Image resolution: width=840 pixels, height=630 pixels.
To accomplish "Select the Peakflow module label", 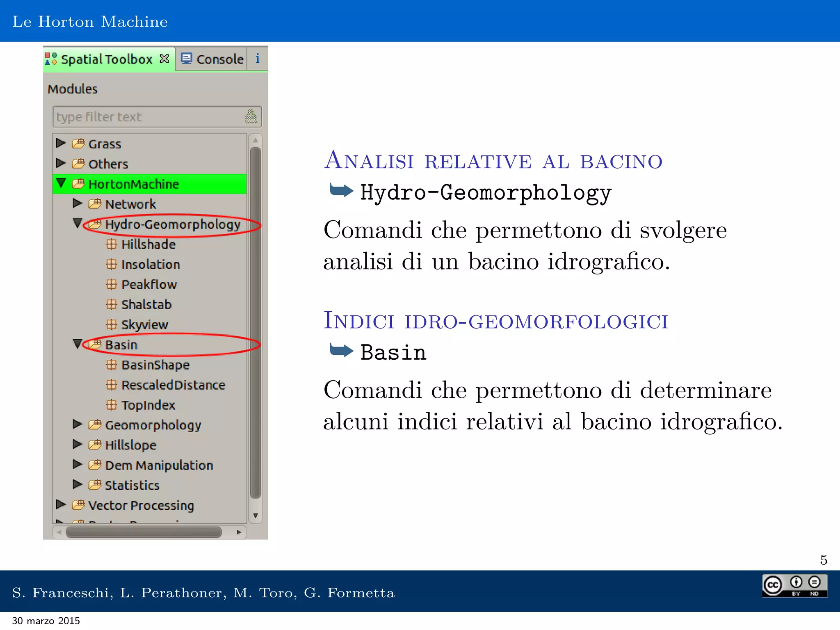I will [x=149, y=285].
